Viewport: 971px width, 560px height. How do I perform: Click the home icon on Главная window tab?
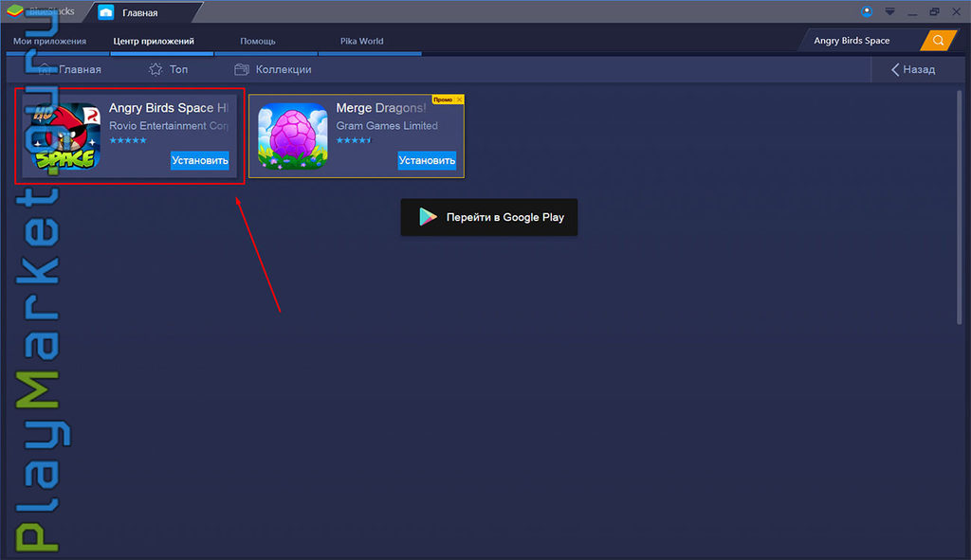pyautogui.click(x=106, y=12)
